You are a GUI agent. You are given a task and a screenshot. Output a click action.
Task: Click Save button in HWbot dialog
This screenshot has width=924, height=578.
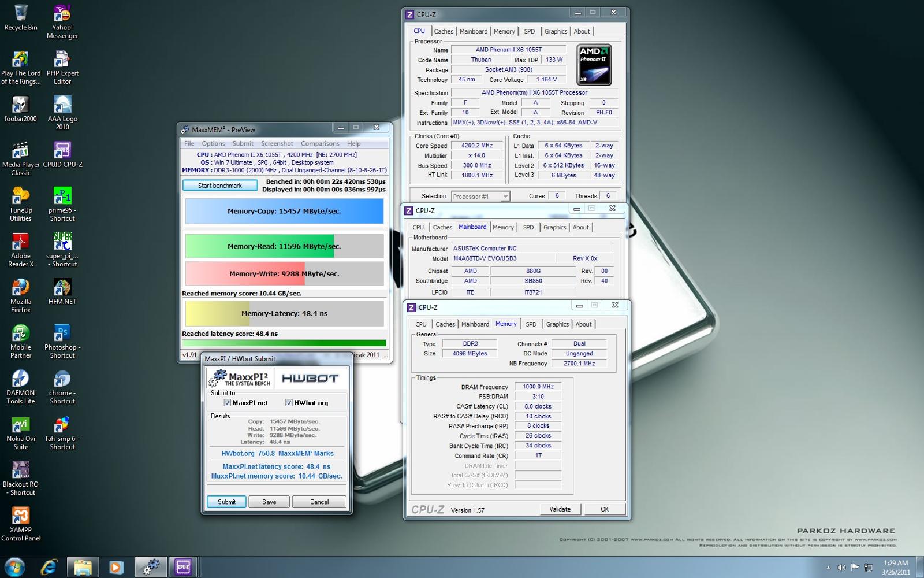click(269, 502)
